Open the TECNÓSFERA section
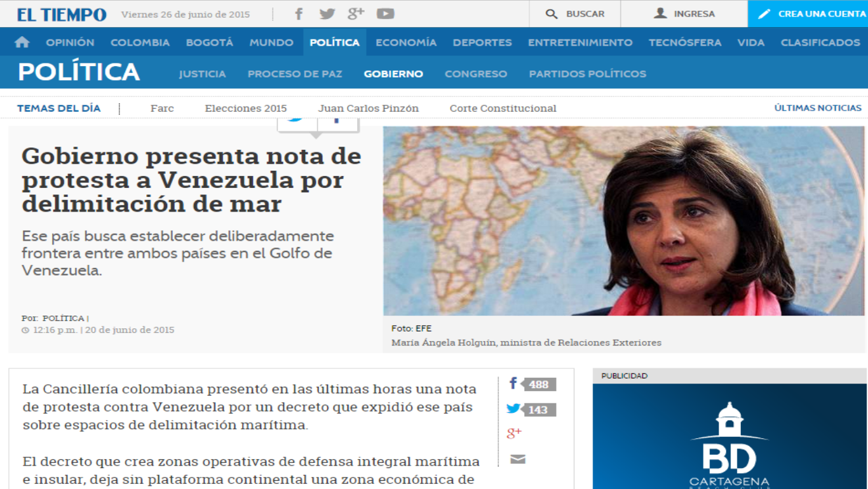The width and height of the screenshot is (868, 489). pos(685,43)
